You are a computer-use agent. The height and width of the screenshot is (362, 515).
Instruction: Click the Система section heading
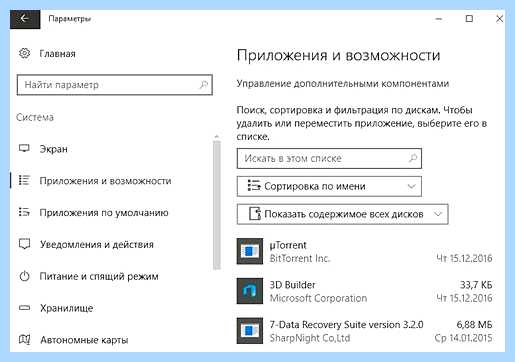click(x=35, y=117)
